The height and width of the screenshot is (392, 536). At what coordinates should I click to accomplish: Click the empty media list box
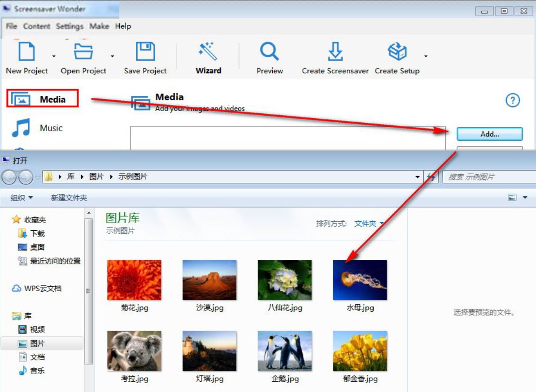288,138
